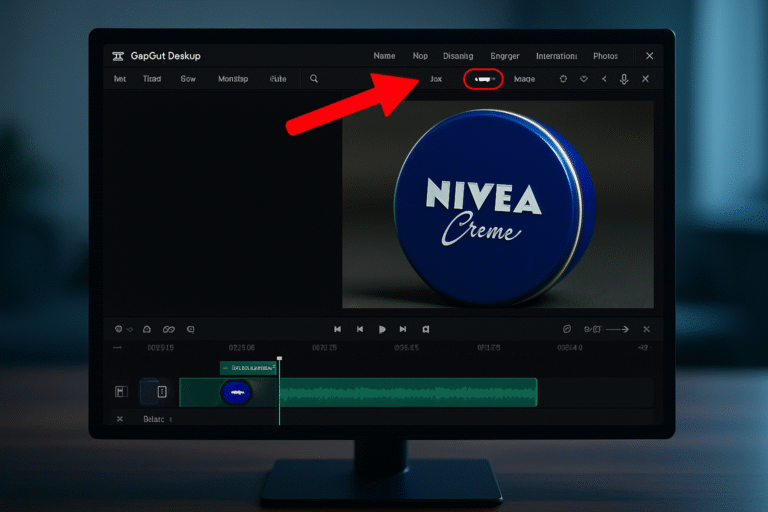Open the Engrger menu
768x512 pixels.
pyautogui.click(x=504, y=56)
